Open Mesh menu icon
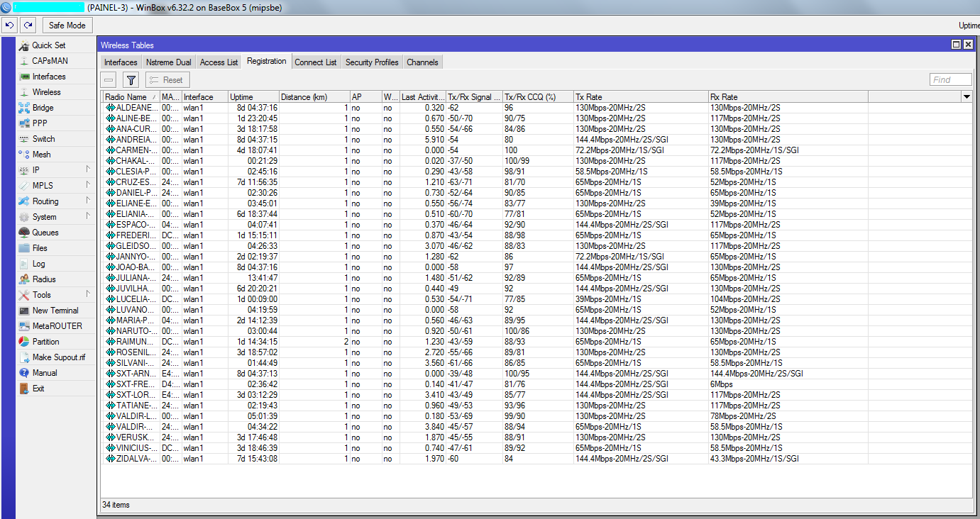The image size is (980, 519). (x=24, y=155)
